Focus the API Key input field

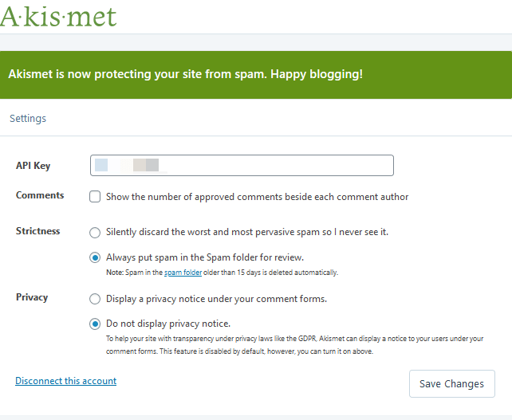coord(242,165)
